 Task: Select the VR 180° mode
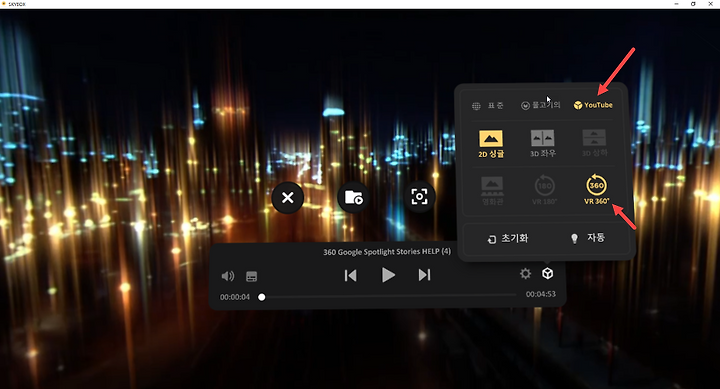click(x=545, y=190)
